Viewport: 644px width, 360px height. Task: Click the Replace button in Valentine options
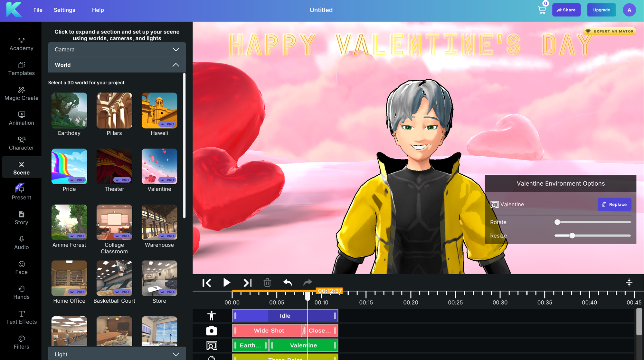point(614,204)
